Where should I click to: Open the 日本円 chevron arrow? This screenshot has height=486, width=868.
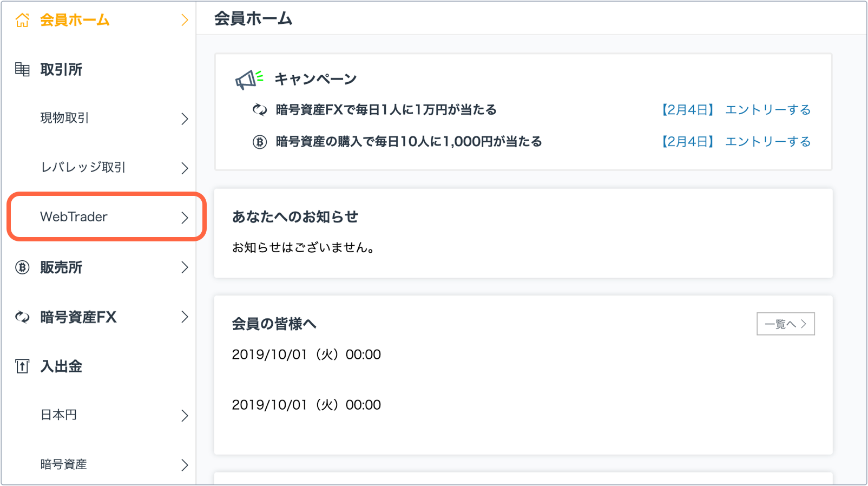tap(185, 416)
